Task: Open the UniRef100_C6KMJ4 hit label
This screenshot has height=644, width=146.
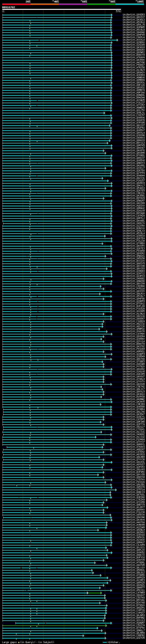Action: 134,37
